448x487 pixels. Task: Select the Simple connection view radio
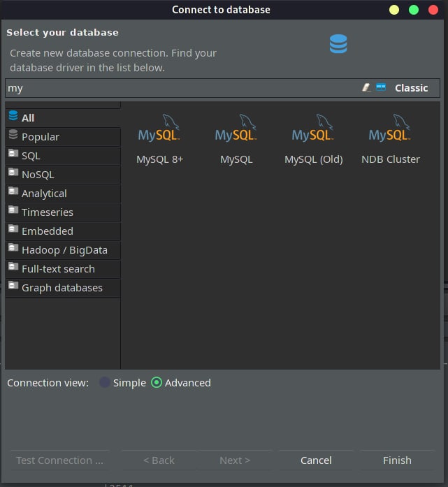tap(105, 382)
